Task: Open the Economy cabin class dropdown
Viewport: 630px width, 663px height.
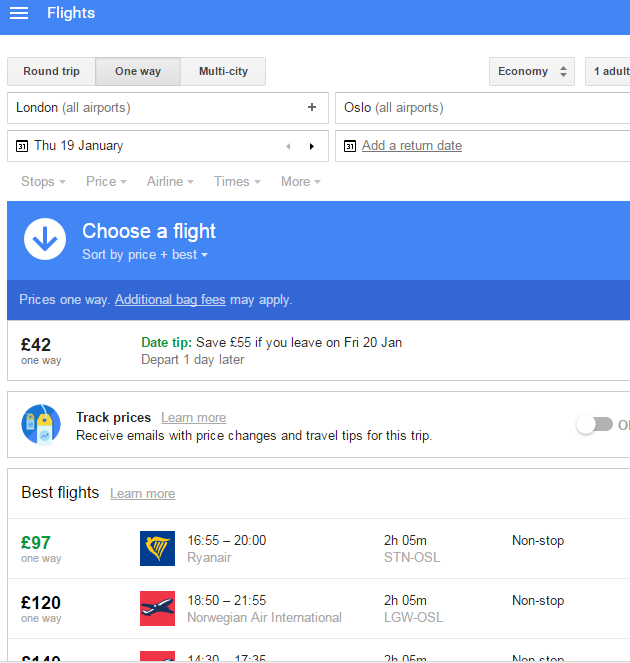Action: coord(532,72)
